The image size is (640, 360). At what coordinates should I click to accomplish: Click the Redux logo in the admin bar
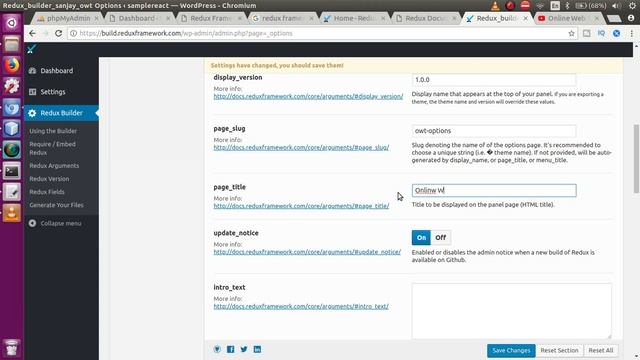[31, 49]
